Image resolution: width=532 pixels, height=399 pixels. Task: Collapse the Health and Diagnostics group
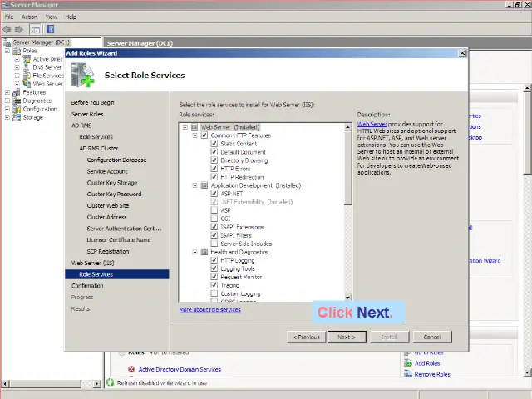point(195,252)
